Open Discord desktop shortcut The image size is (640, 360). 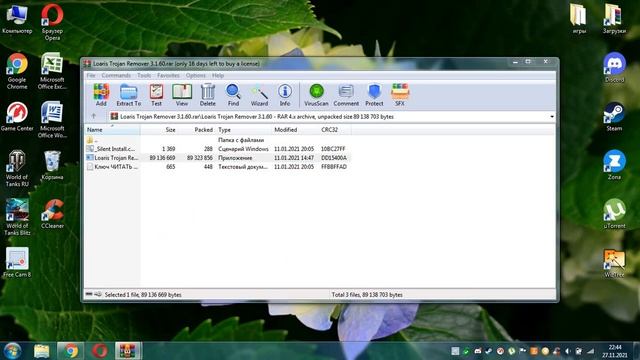614,68
